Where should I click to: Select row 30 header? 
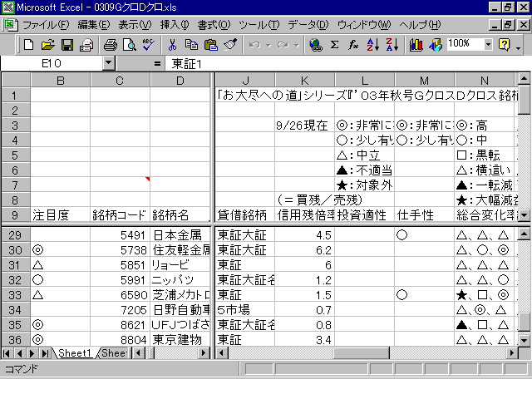15,250
